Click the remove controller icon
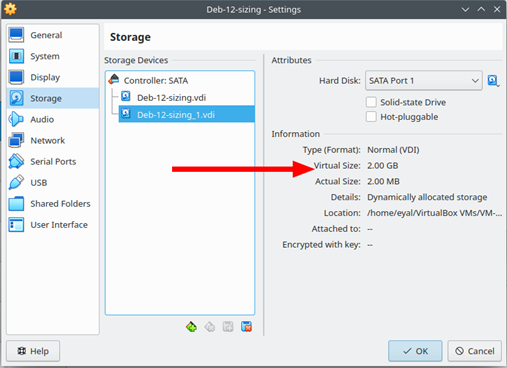This screenshot has width=507, height=368. 210,327
